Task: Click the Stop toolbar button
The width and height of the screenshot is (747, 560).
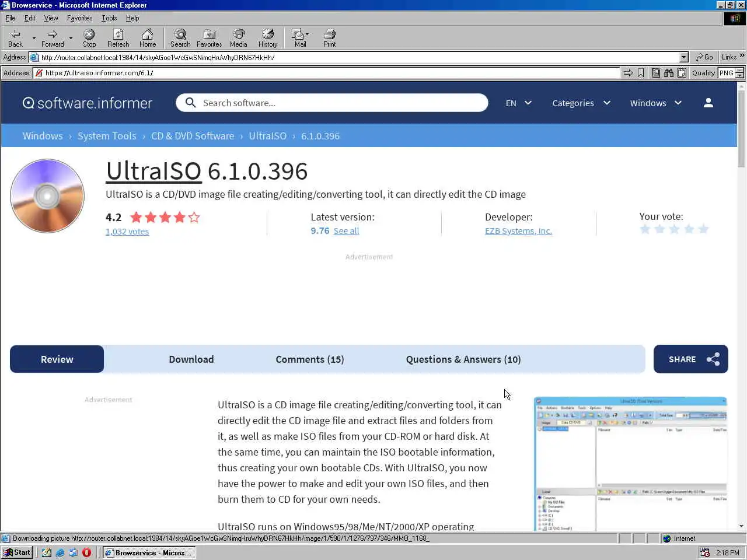Action: (x=89, y=38)
